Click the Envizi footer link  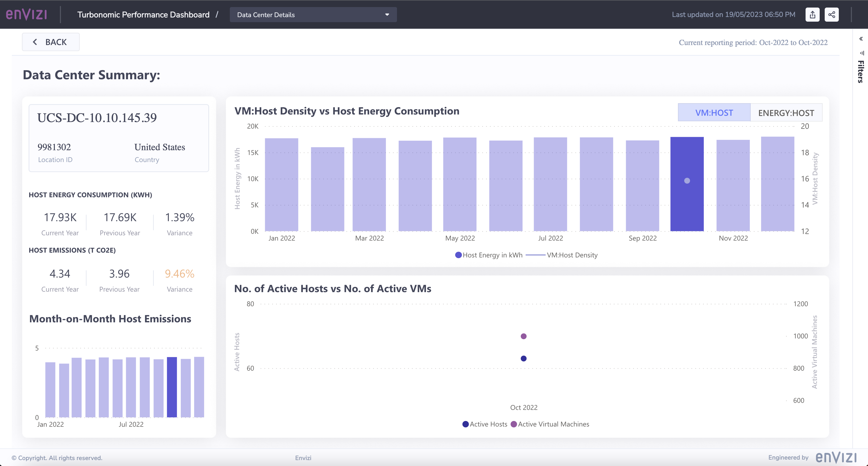[303, 458]
